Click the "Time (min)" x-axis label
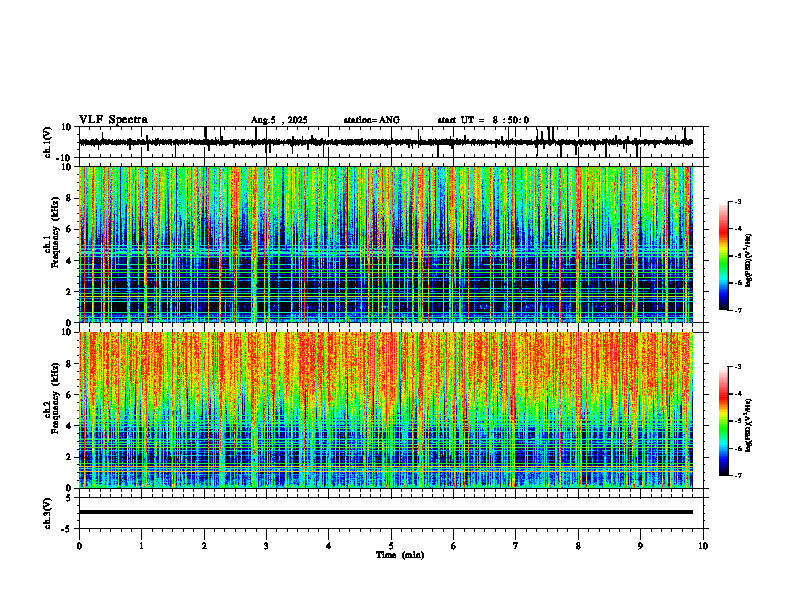Viewport: 792px width, 612px height. (400, 555)
